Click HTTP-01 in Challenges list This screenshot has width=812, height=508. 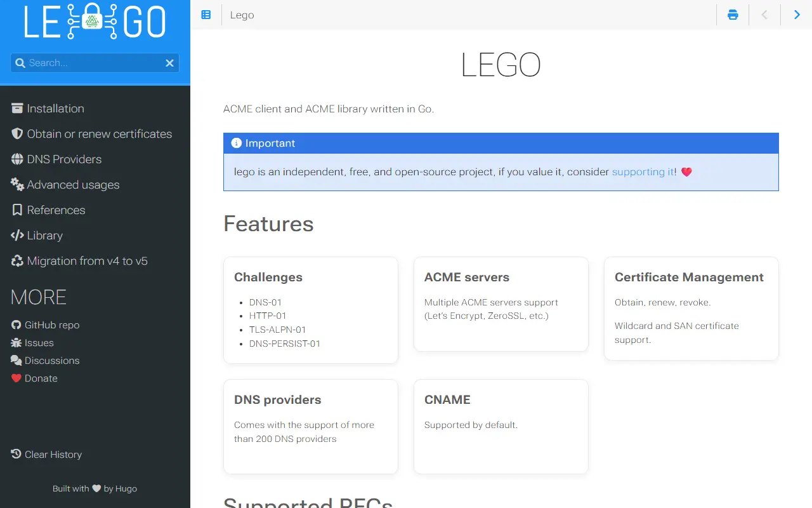pyautogui.click(x=268, y=316)
